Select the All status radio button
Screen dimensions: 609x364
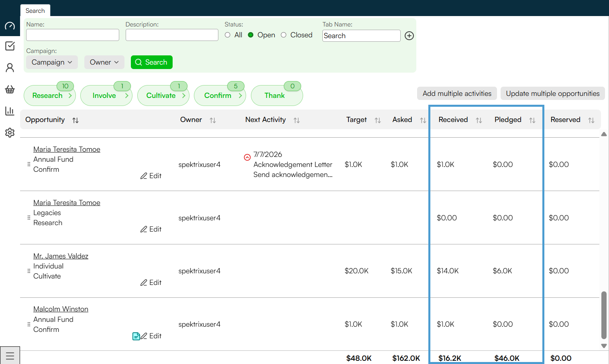[x=228, y=35]
